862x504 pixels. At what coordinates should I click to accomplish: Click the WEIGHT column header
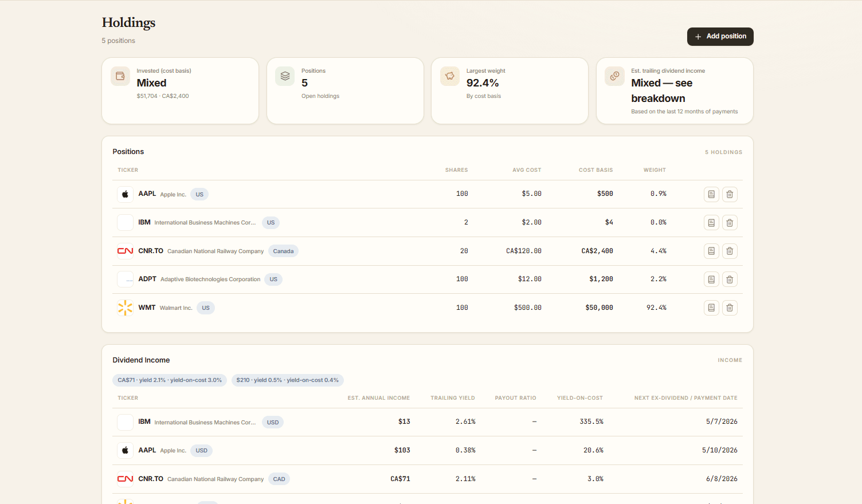(655, 170)
